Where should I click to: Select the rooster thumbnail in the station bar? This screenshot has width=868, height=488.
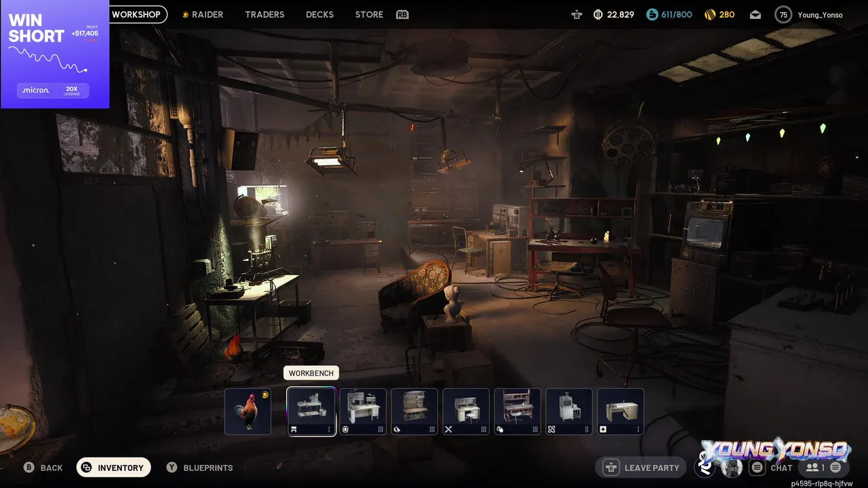248,411
